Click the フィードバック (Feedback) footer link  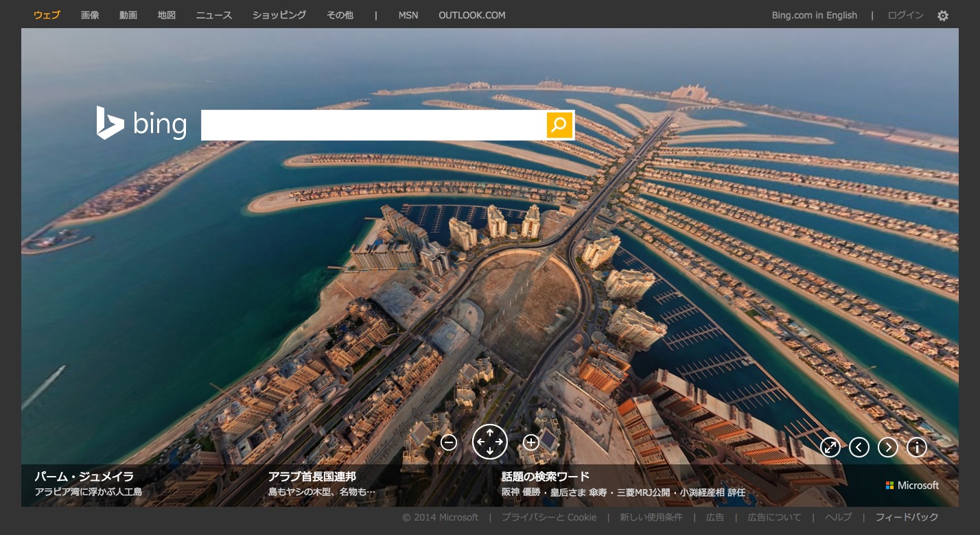coord(907,517)
